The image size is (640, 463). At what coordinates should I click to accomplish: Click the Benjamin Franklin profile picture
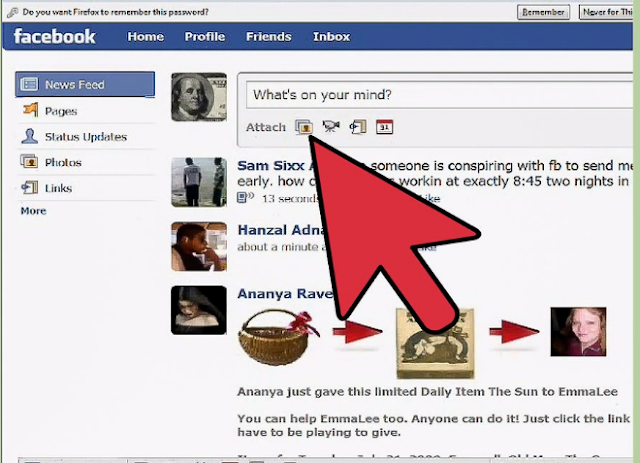click(199, 97)
